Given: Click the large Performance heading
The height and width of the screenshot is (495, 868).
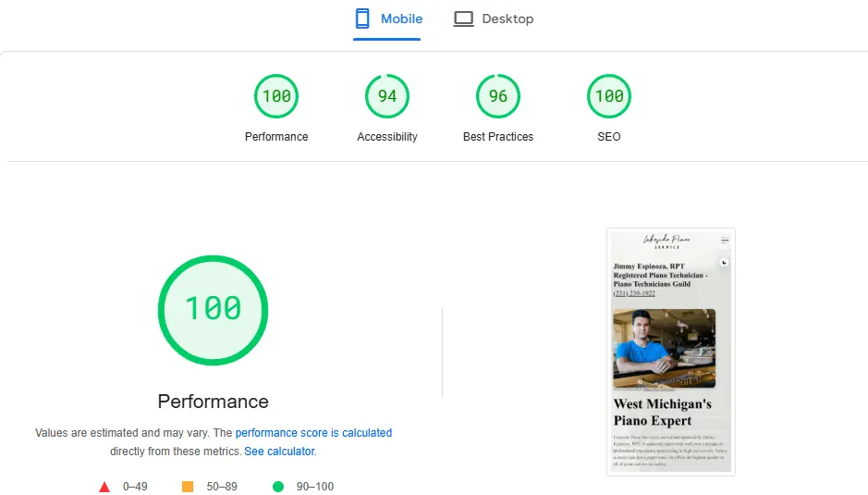Looking at the screenshot, I should point(214,402).
